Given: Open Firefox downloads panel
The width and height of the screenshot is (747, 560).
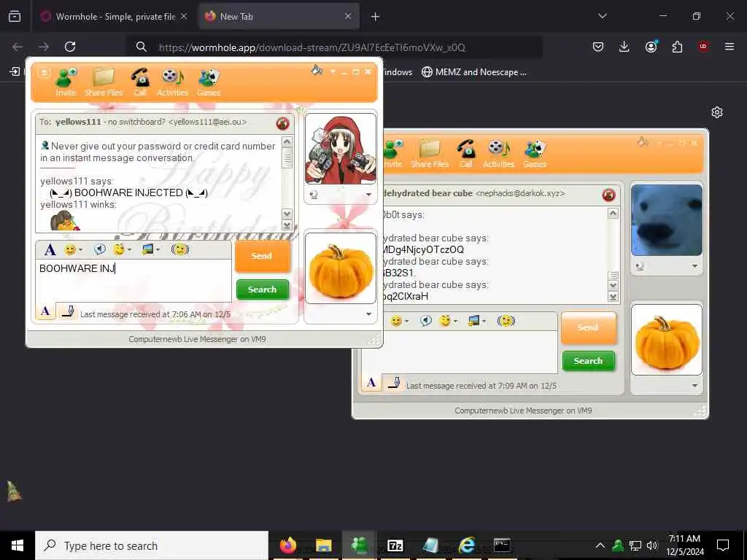Looking at the screenshot, I should [x=624, y=47].
